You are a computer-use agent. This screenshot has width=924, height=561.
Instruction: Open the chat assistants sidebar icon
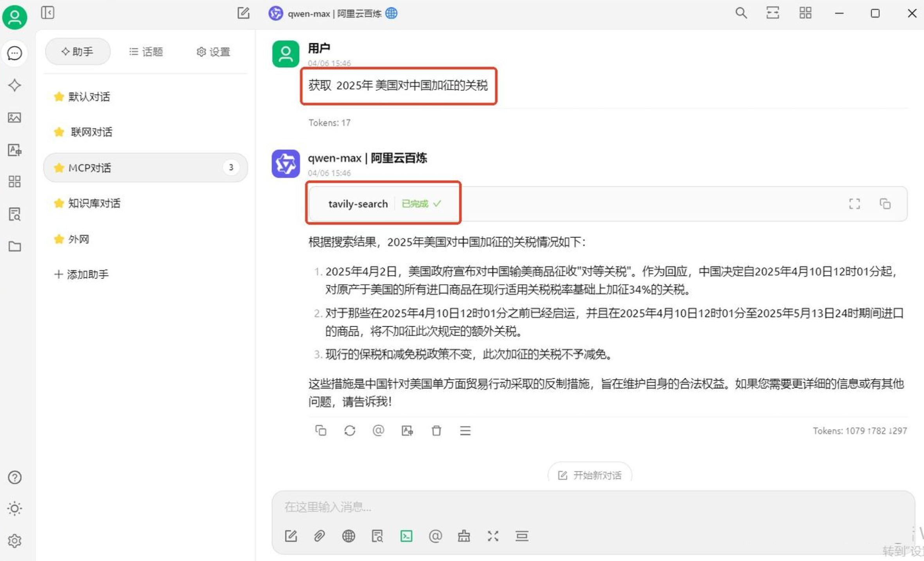click(14, 53)
